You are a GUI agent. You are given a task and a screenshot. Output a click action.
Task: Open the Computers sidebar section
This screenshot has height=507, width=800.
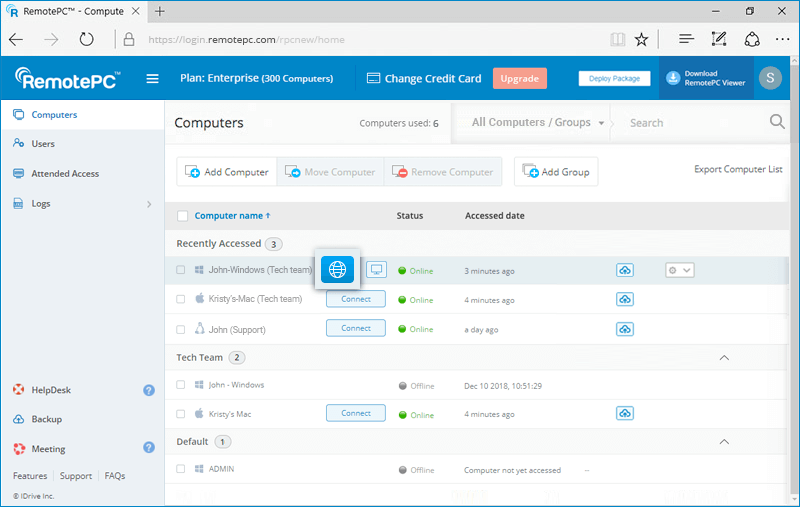tap(83, 115)
